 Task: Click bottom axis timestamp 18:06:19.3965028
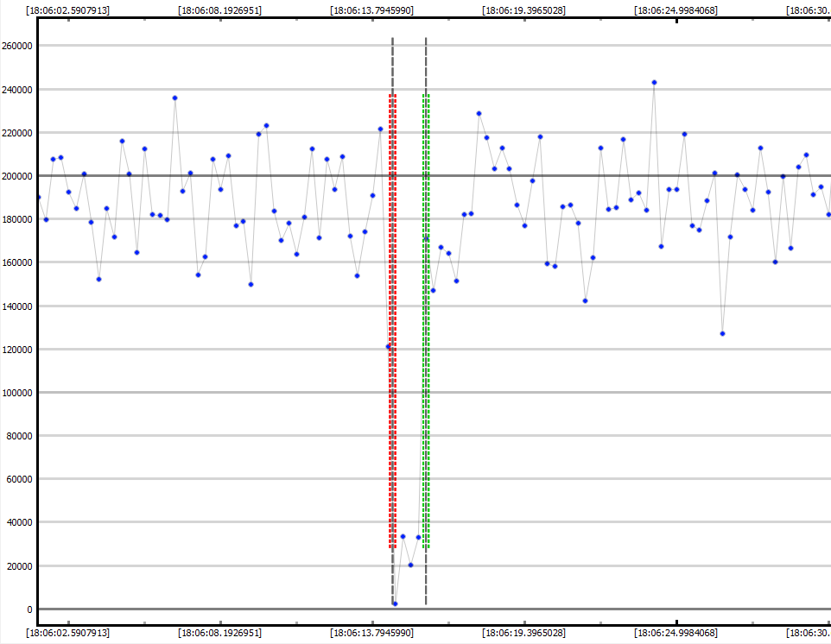pos(524,633)
